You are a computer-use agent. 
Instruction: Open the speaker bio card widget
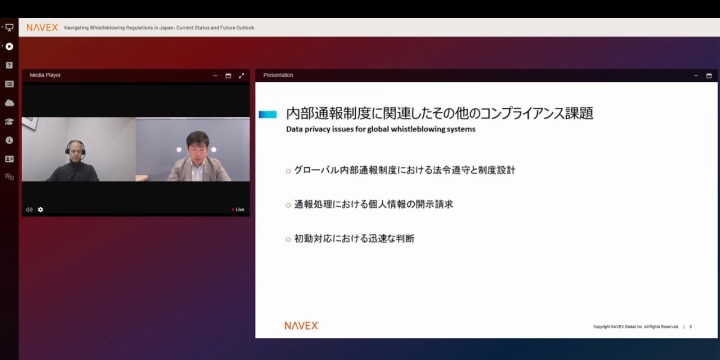tap(9, 159)
